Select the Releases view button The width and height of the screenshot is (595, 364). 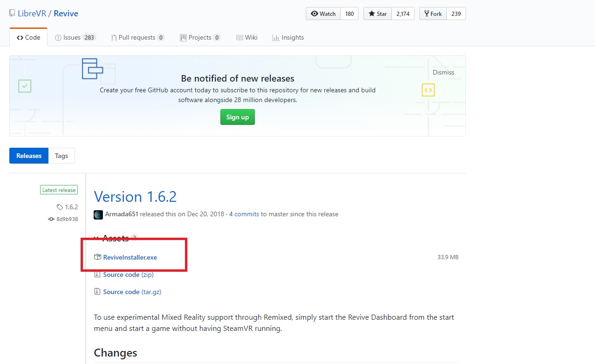point(29,156)
